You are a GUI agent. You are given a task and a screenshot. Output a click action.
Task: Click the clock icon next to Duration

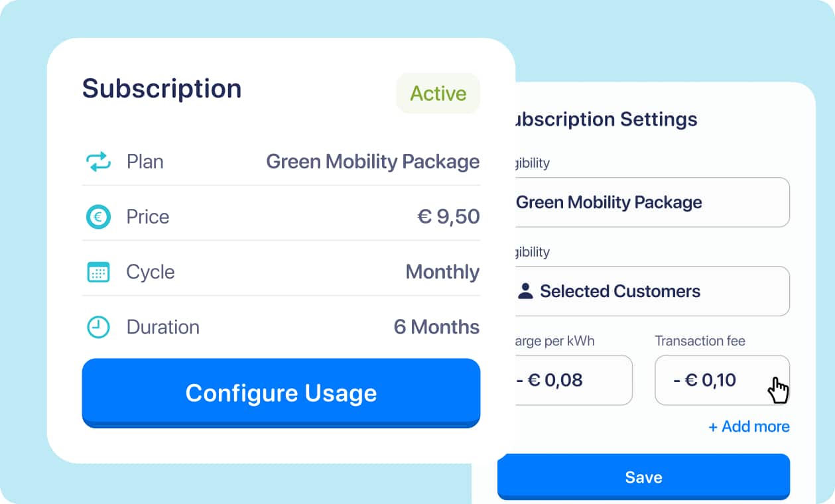tap(97, 327)
